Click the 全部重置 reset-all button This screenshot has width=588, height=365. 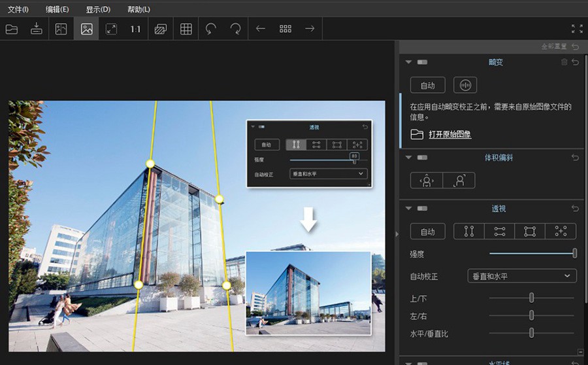point(560,46)
